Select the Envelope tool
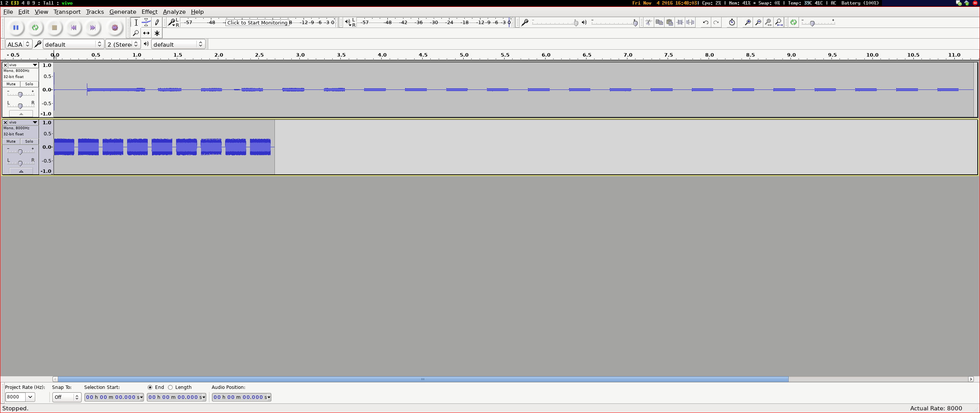 pos(146,23)
